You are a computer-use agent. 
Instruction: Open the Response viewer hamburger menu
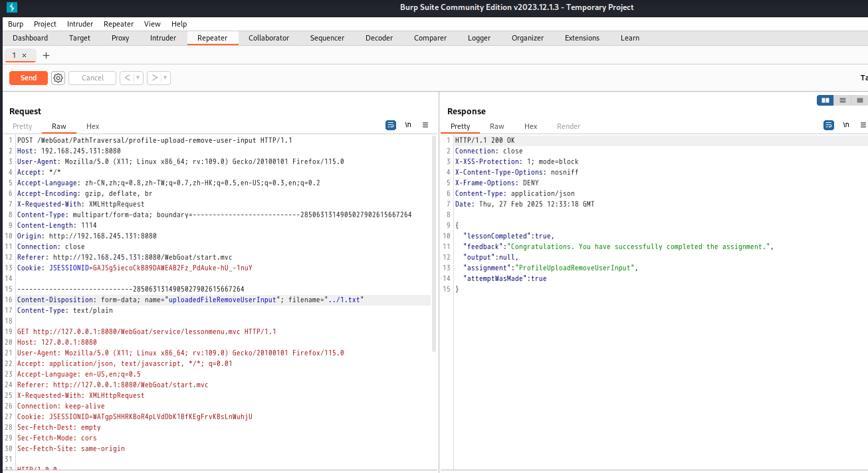tap(863, 125)
